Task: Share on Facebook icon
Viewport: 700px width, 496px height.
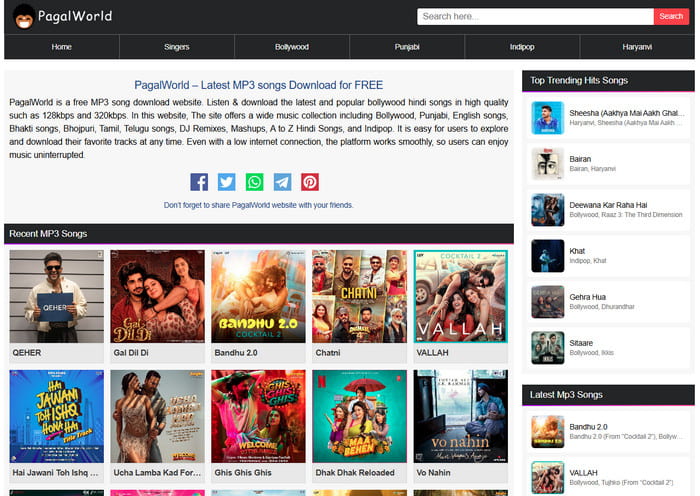Action: point(199,182)
